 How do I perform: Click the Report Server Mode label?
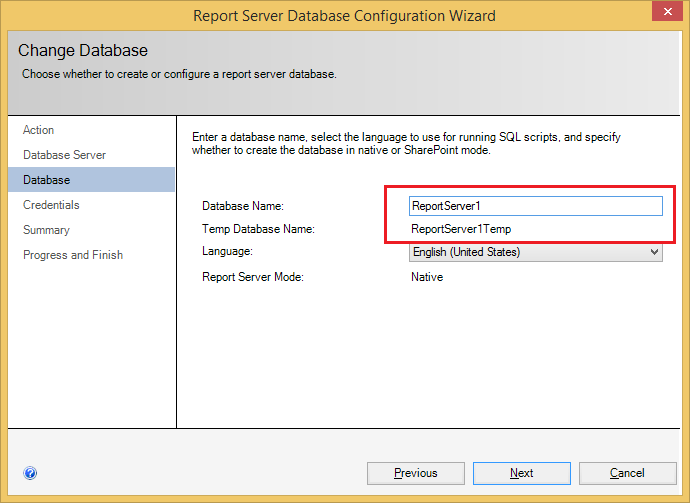pyautogui.click(x=253, y=277)
